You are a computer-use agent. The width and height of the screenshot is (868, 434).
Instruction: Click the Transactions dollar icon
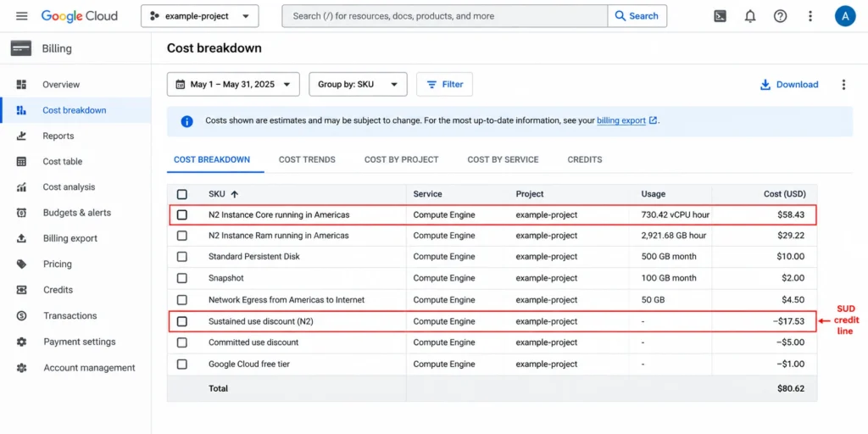pyautogui.click(x=21, y=316)
